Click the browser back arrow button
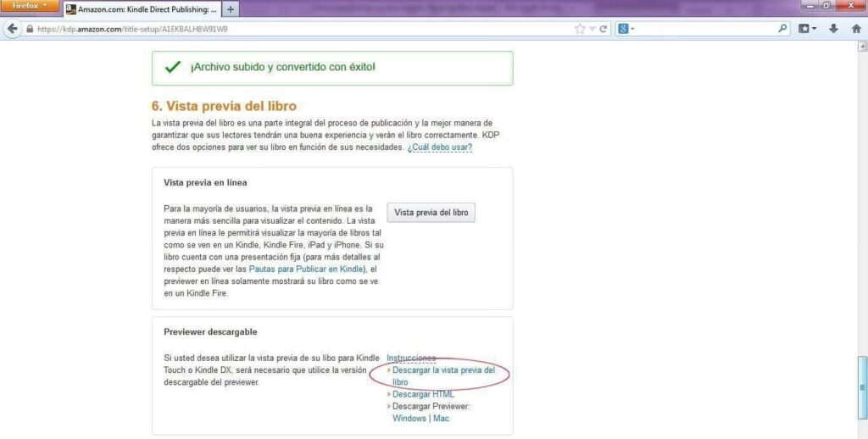 (13, 28)
